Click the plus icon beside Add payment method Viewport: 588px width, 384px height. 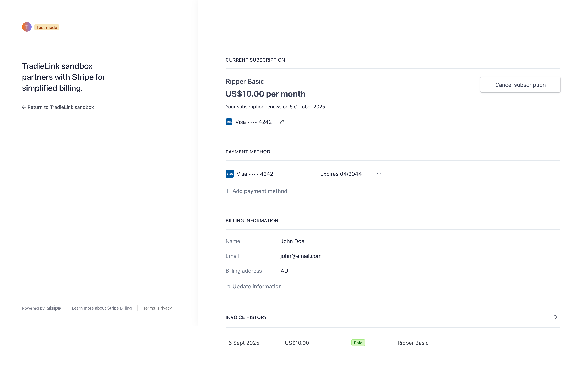227,191
